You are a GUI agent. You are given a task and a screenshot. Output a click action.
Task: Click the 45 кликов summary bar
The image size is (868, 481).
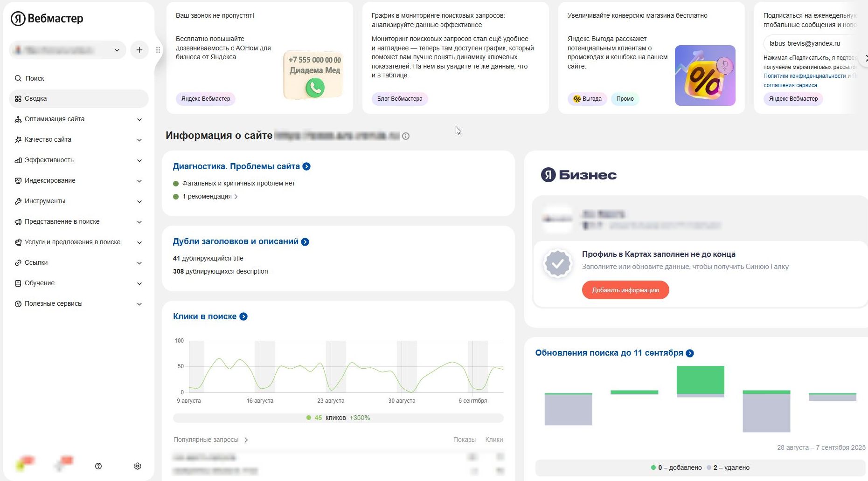[338, 418]
